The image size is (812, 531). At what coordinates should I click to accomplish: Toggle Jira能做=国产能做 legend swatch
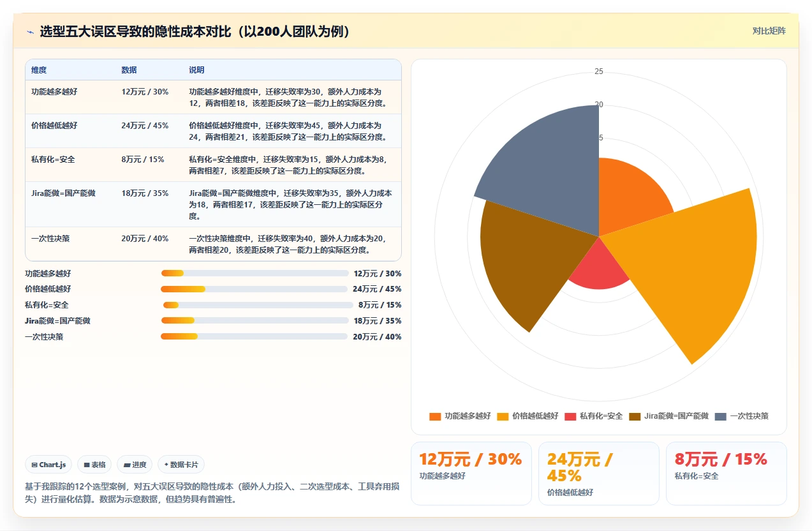[635, 416]
